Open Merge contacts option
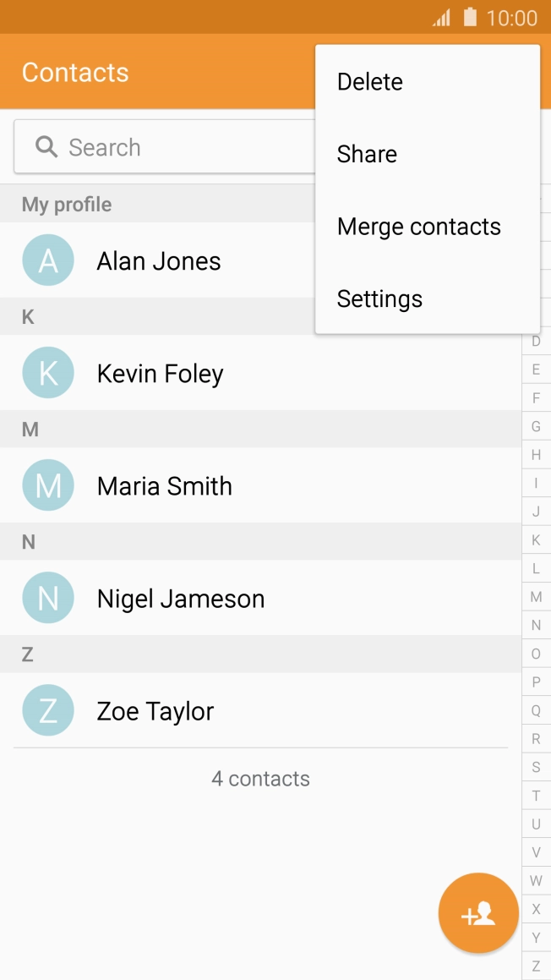 click(419, 226)
